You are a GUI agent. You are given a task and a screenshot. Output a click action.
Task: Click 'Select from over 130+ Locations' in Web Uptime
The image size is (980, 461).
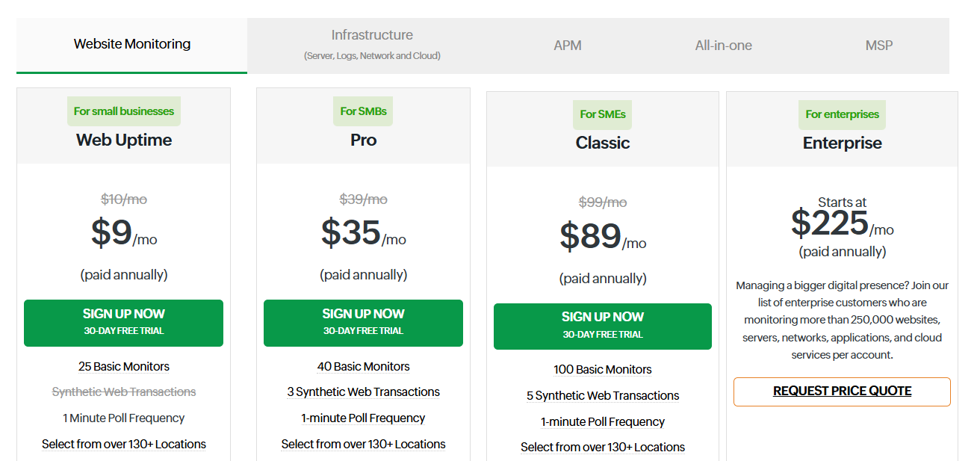(x=124, y=445)
